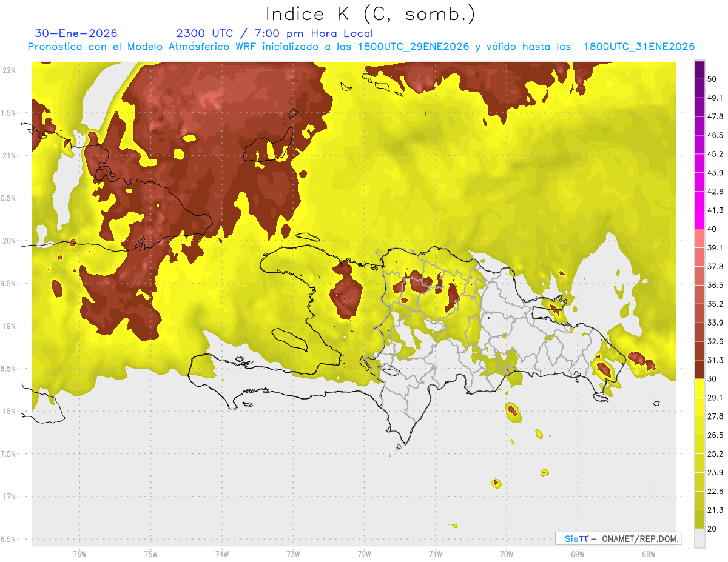Click the '75W' longitude label

tap(151, 554)
